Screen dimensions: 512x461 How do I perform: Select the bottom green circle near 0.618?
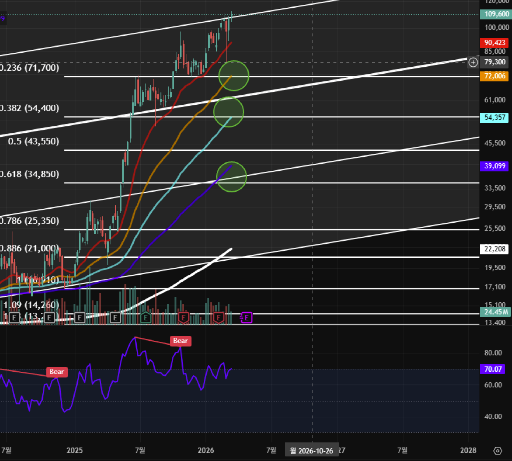231,177
